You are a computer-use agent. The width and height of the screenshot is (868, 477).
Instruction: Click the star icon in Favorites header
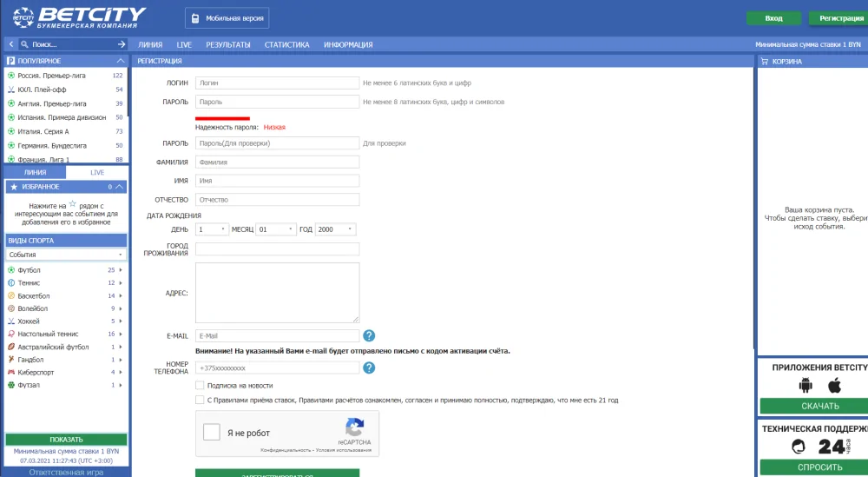click(13, 187)
